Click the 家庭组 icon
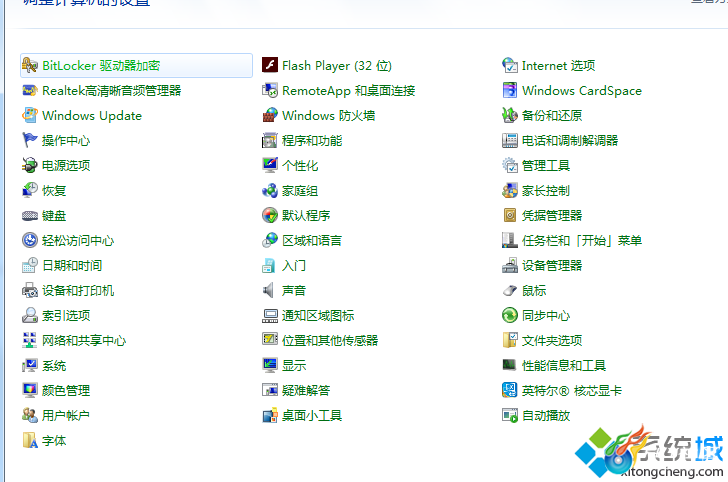The image size is (728, 482). pyautogui.click(x=270, y=190)
